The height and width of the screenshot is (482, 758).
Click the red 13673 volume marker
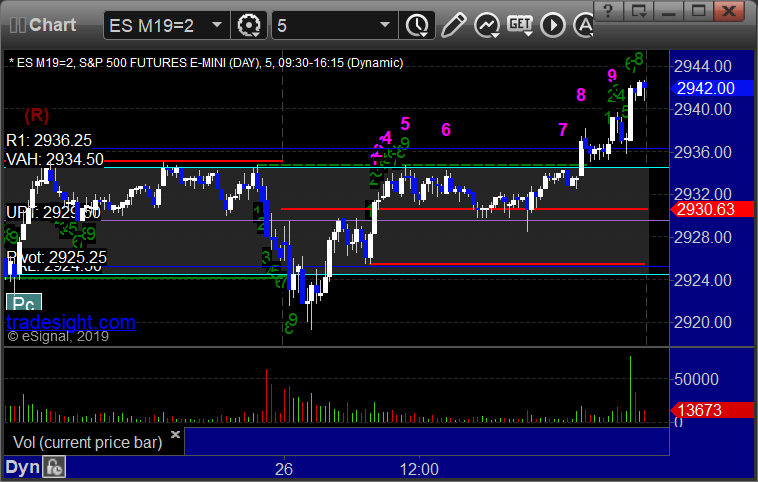(x=705, y=411)
